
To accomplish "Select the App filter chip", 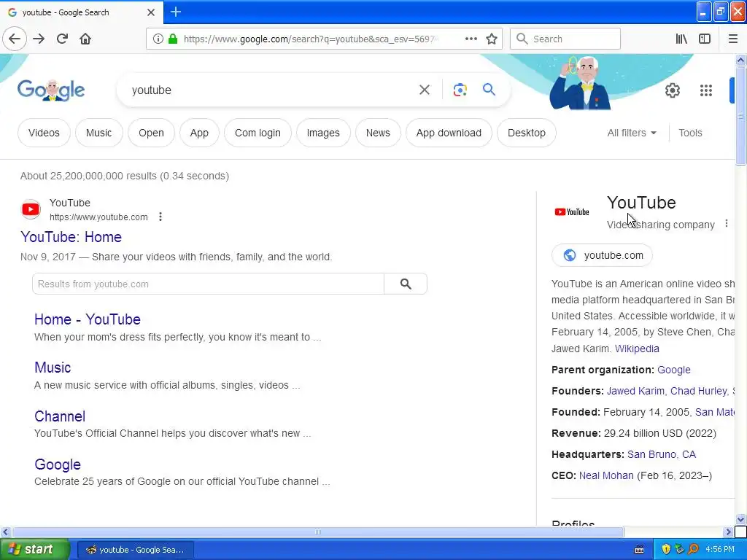I will 199,133.
